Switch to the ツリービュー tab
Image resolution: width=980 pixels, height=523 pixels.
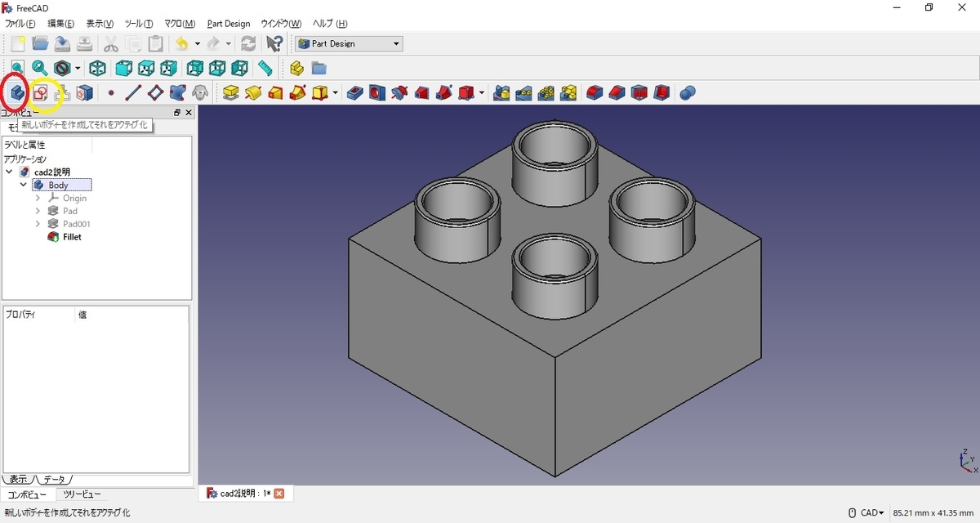click(82, 494)
